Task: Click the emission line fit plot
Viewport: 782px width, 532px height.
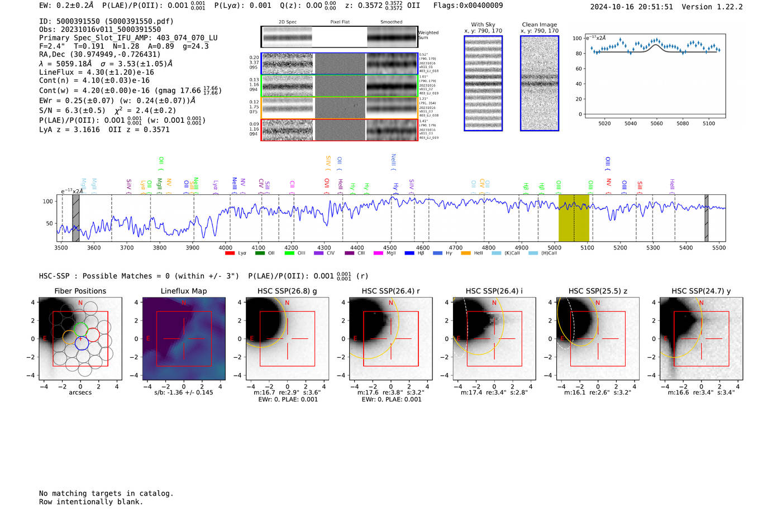Action: coord(655,76)
